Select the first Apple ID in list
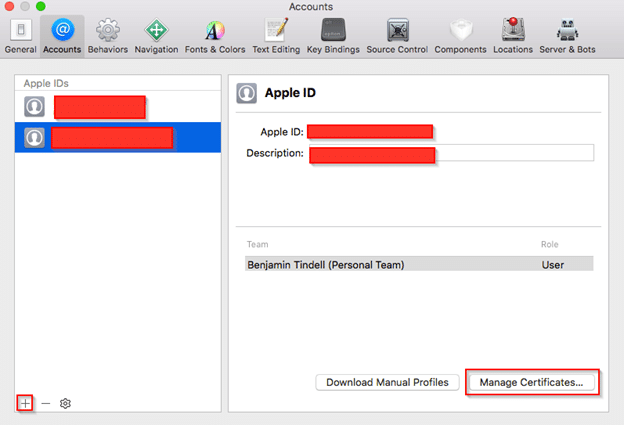The height and width of the screenshot is (425, 624). click(118, 107)
